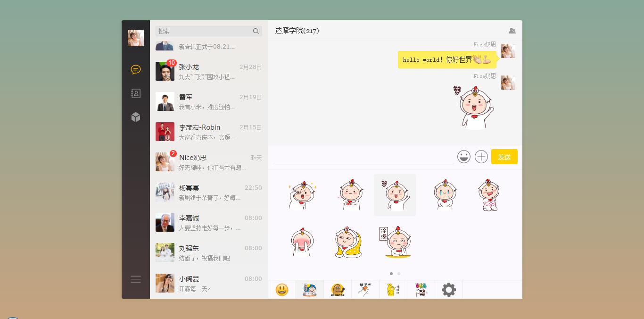The width and height of the screenshot is (644, 319).
Task: Switch to the 我不听 sticker pack tab
Action: [x=365, y=289]
